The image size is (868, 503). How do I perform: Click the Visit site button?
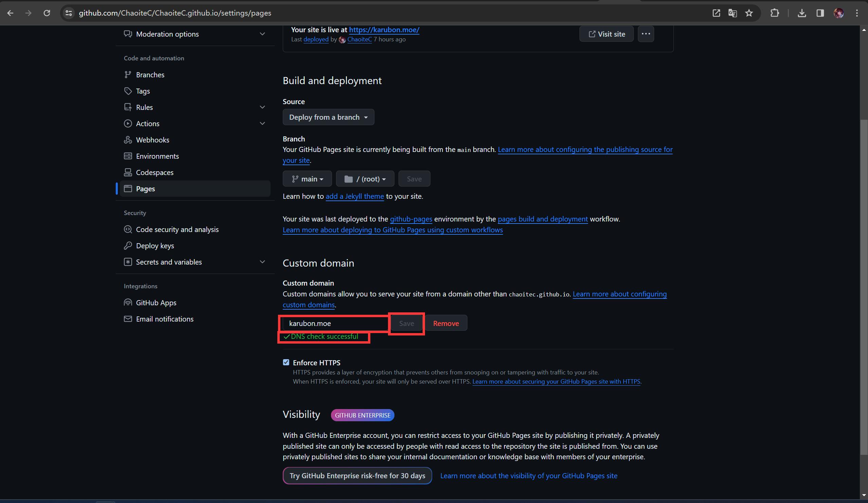pos(606,34)
